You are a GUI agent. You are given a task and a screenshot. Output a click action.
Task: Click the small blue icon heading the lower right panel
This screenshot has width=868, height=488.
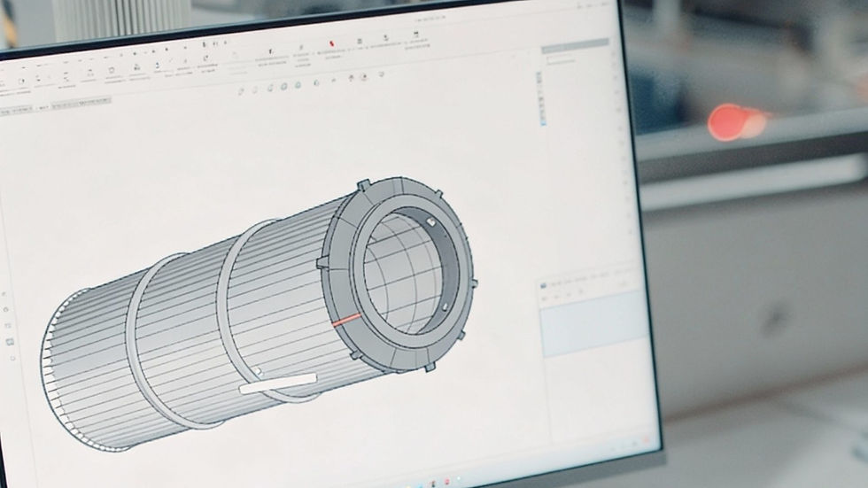coord(544,285)
